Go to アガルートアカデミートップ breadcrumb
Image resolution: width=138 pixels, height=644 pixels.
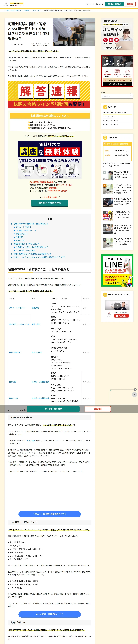click(x=13, y=11)
